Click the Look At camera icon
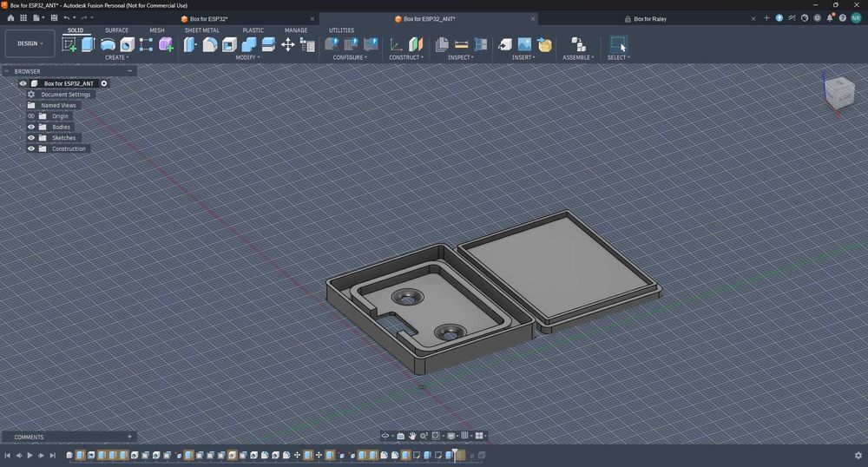 coord(401,436)
